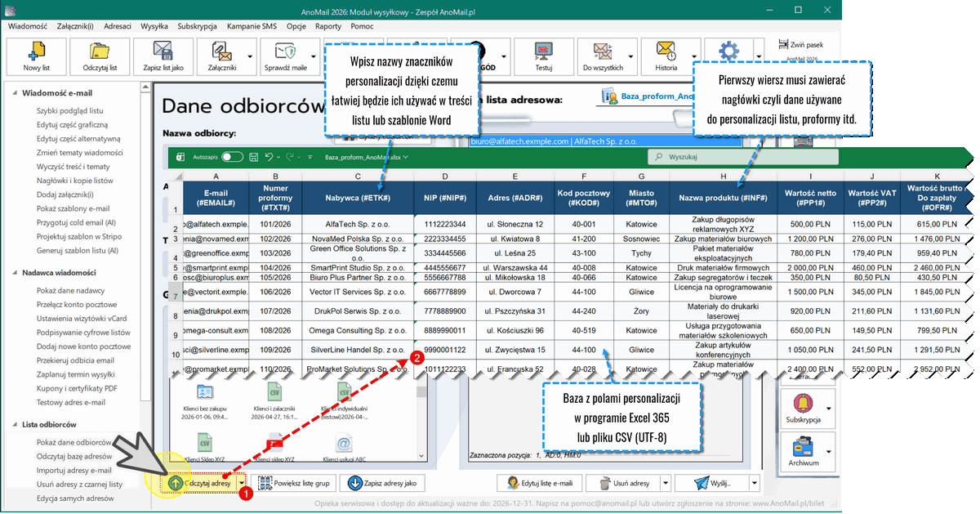Save message using Zapisz list jako
Viewport: 980px width, 514px height.
click(x=163, y=56)
